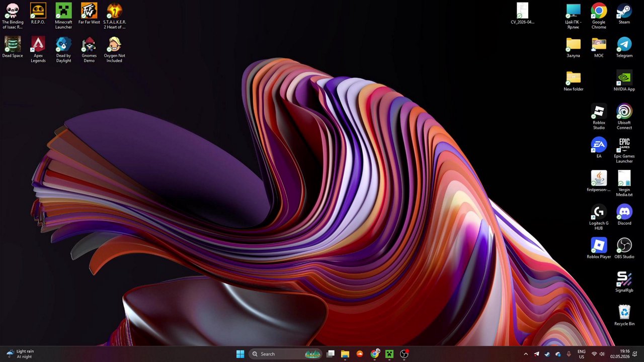The width and height of the screenshot is (644, 362).
Task: Open the Light rain weather widget
Action: [20, 354]
